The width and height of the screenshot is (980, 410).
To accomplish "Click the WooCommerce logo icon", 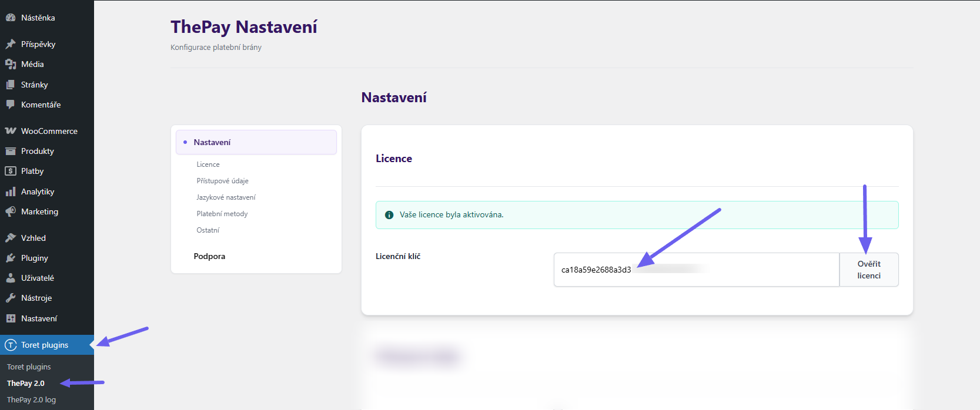I will pyautogui.click(x=11, y=131).
